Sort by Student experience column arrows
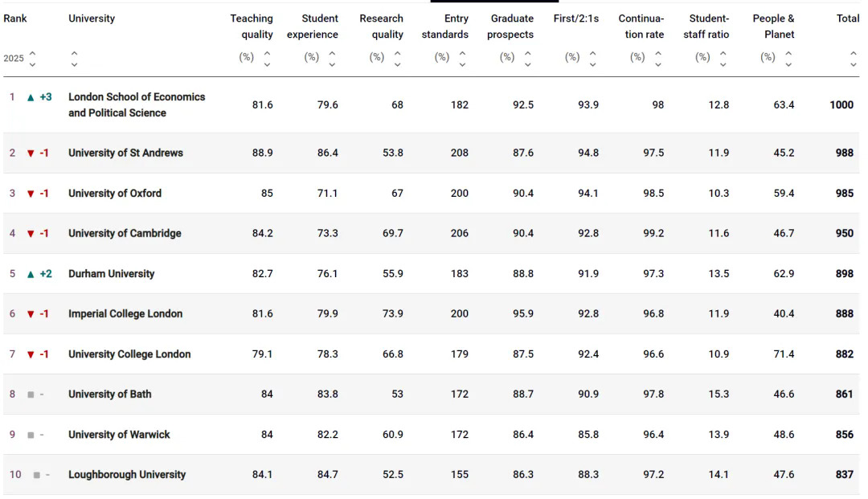The image size is (868, 499). pyautogui.click(x=332, y=58)
